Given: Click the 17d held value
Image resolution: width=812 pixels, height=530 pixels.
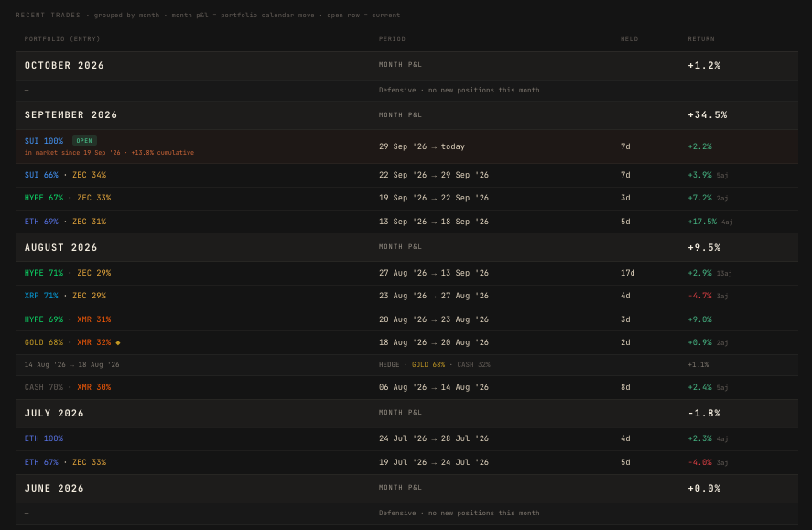Looking at the screenshot, I should point(628,273).
